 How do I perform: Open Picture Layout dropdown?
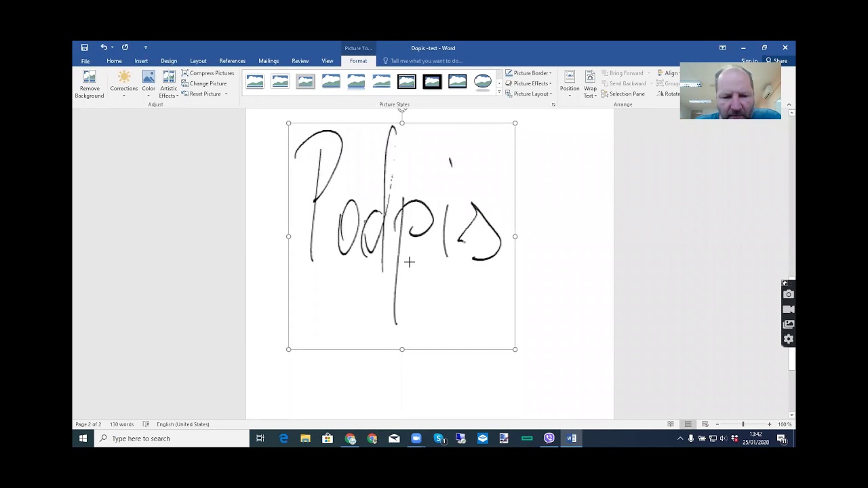tap(528, 94)
